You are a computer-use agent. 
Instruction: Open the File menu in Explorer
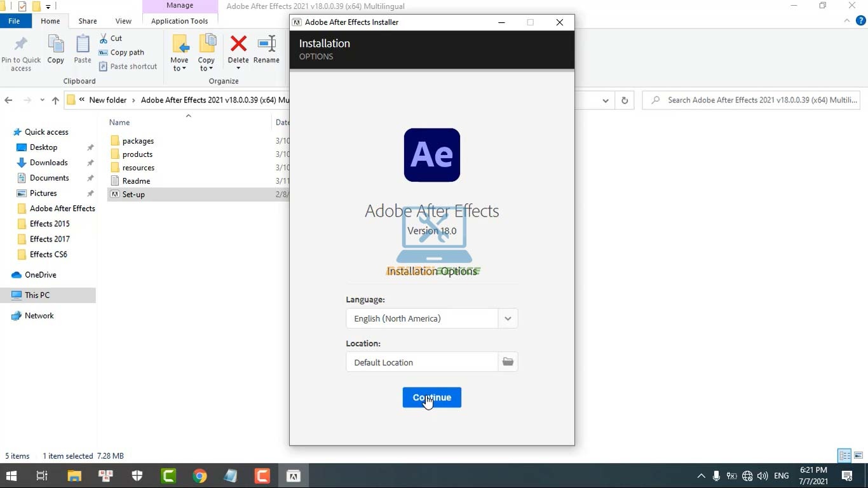point(14,21)
